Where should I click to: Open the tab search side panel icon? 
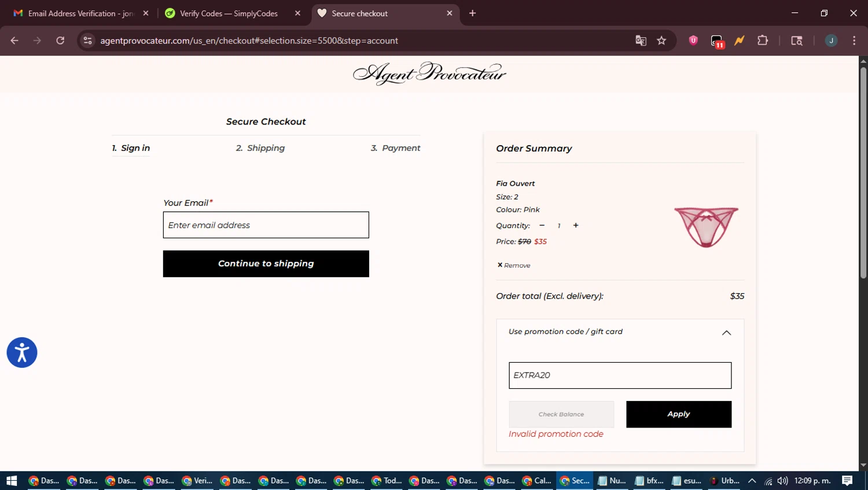797,40
